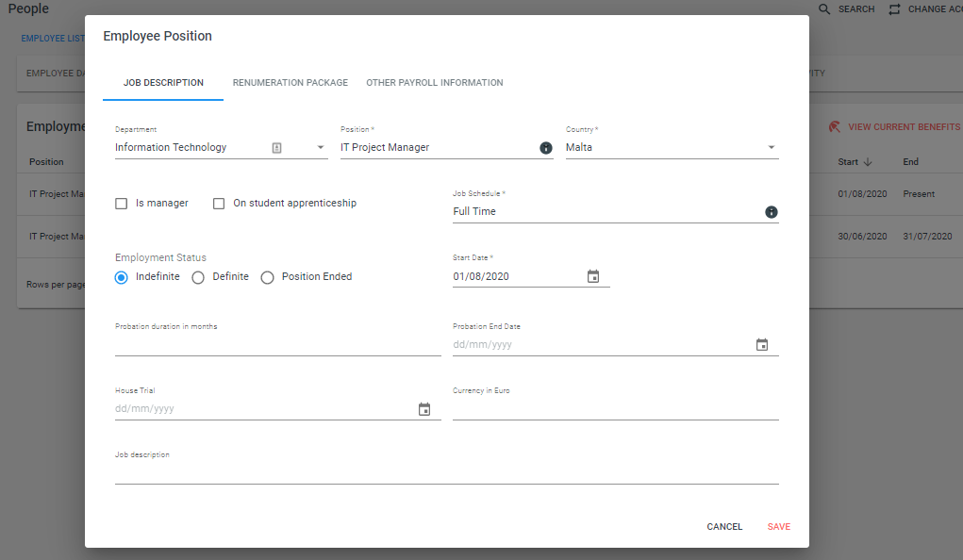Click the Start column header text

point(848,162)
